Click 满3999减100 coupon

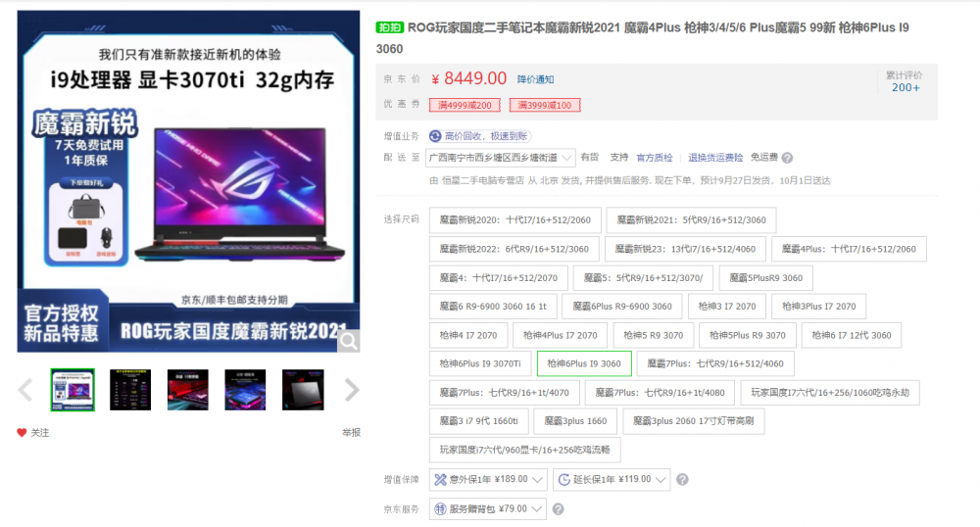pos(544,105)
